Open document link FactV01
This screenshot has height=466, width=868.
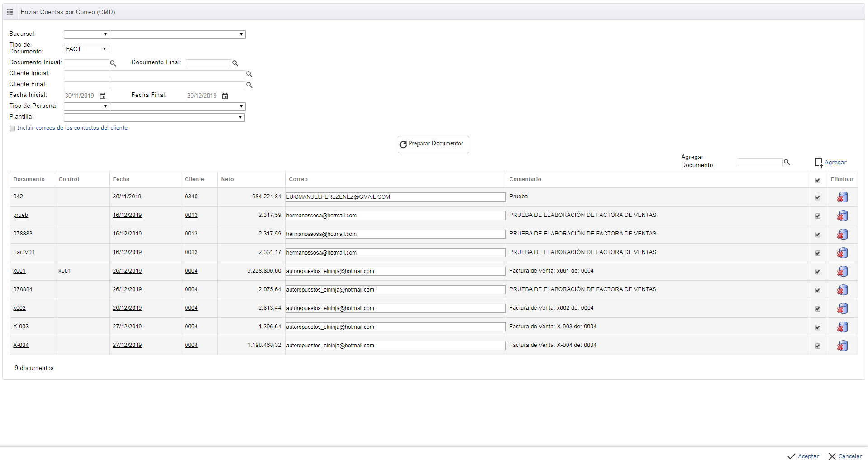(x=24, y=252)
